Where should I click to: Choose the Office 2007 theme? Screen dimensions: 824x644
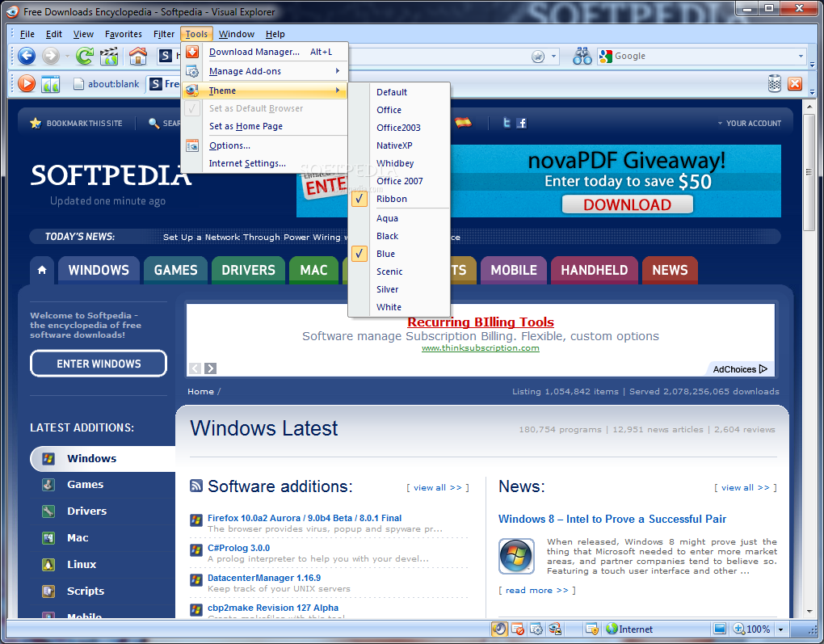[399, 181]
